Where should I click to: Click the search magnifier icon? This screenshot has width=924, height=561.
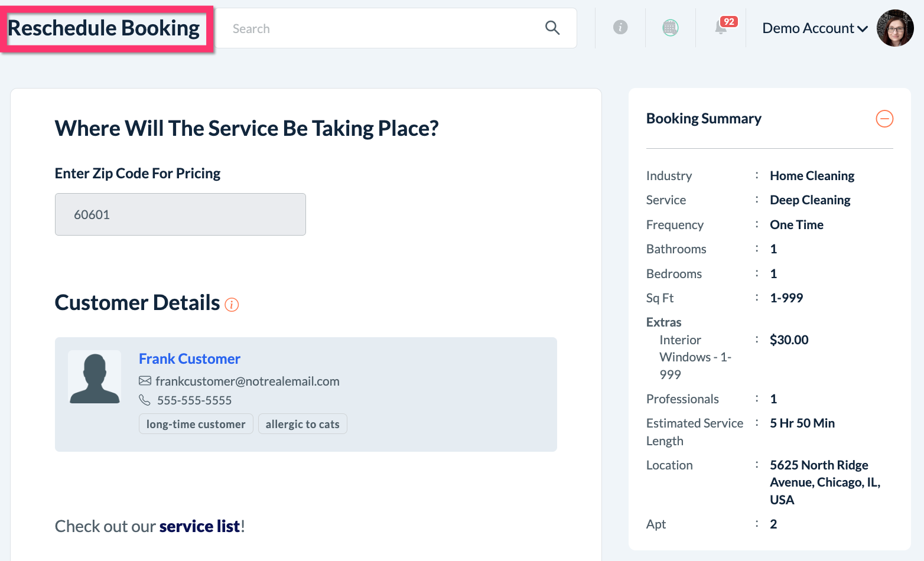point(552,28)
